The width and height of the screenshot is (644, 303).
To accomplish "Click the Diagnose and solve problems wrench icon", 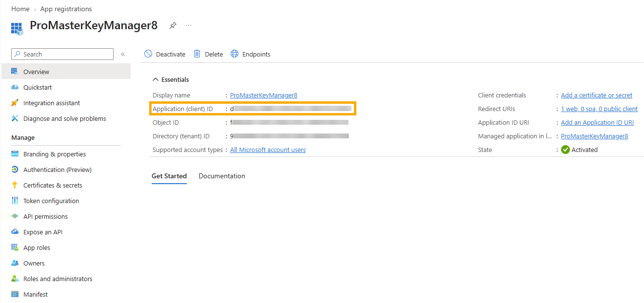I will [x=15, y=118].
